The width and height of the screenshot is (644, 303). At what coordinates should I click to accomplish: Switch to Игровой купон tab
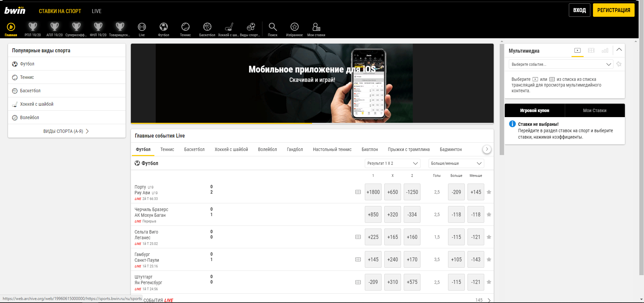point(535,110)
